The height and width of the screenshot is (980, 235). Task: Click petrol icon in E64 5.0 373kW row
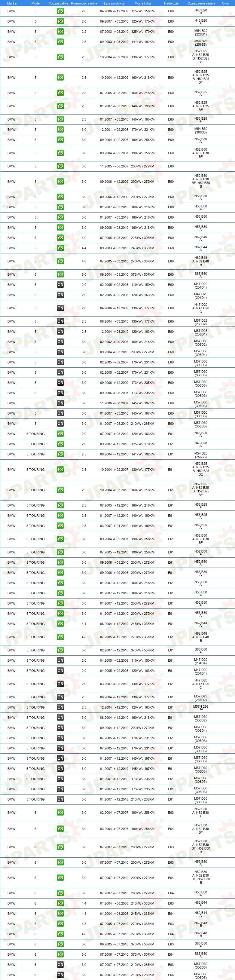point(60,954)
